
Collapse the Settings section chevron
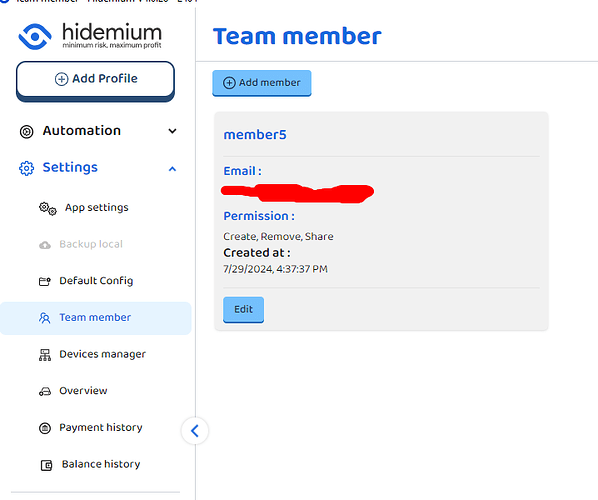(172, 169)
